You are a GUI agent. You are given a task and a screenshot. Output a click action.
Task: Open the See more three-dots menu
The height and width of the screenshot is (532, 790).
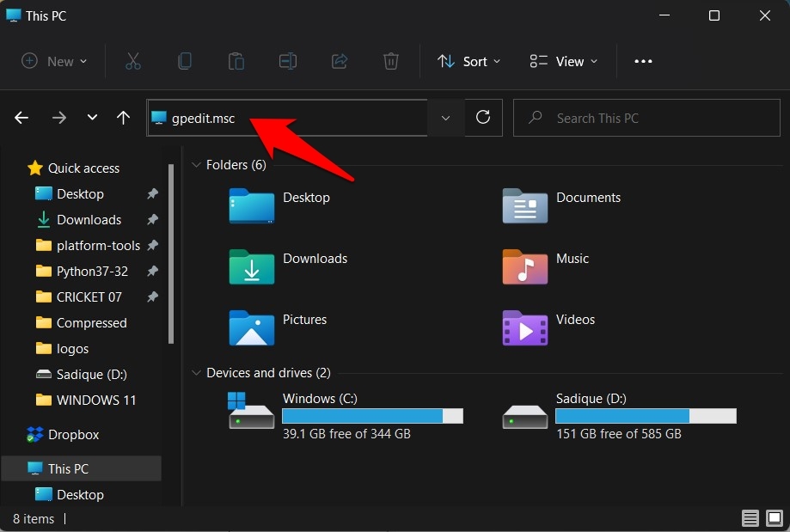click(x=643, y=62)
